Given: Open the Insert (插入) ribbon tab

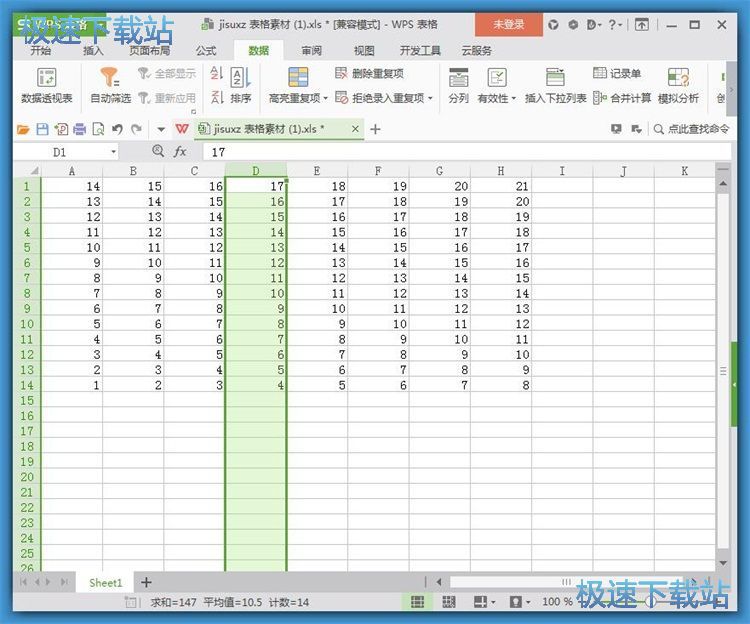Looking at the screenshot, I should coord(93,51).
